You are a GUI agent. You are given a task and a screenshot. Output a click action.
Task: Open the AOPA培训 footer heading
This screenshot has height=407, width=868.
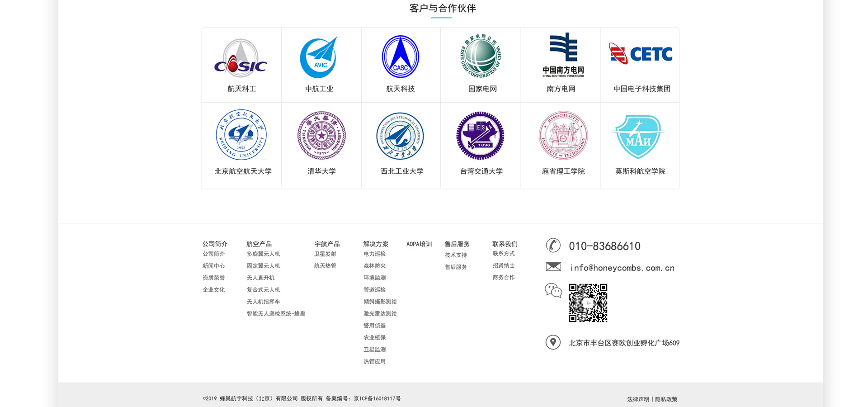point(419,244)
